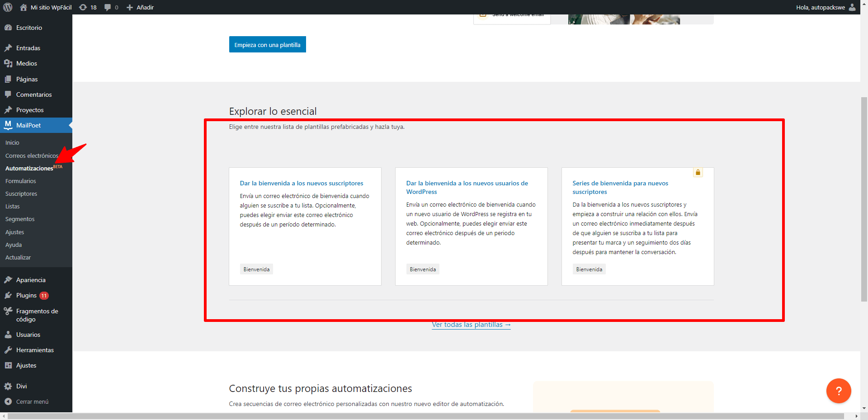Click Bienvenida tag on the nuevos suscriptores card

point(256,269)
